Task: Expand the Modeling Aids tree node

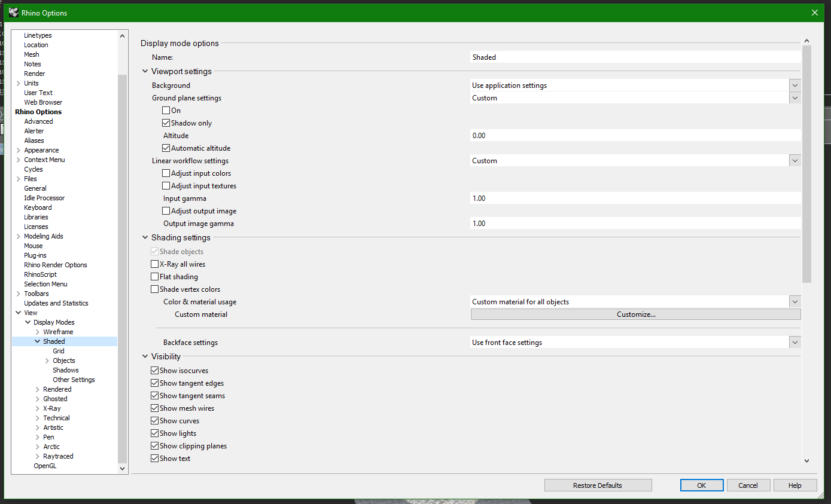Action: (x=19, y=236)
